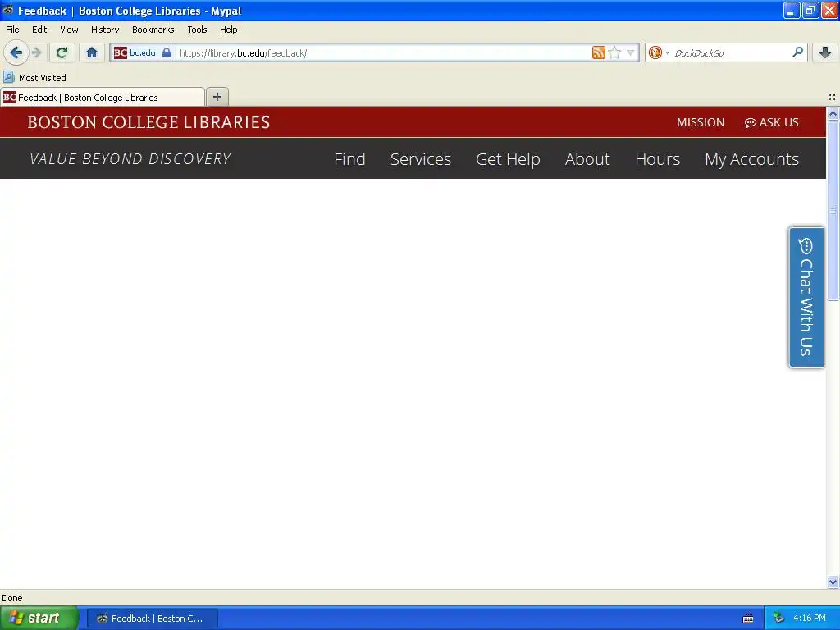
Task: Click the Most Visited bookmarks icon
Action: 8,78
